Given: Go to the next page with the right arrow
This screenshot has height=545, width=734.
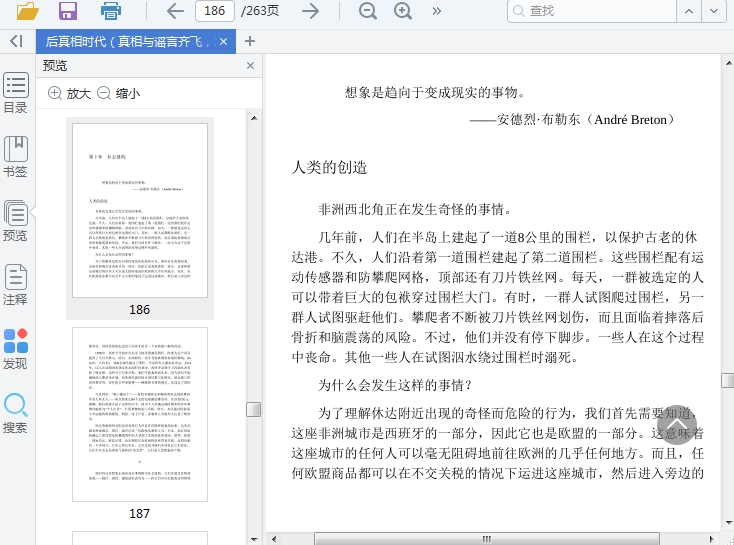Looking at the screenshot, I should [x=310, y=11].
